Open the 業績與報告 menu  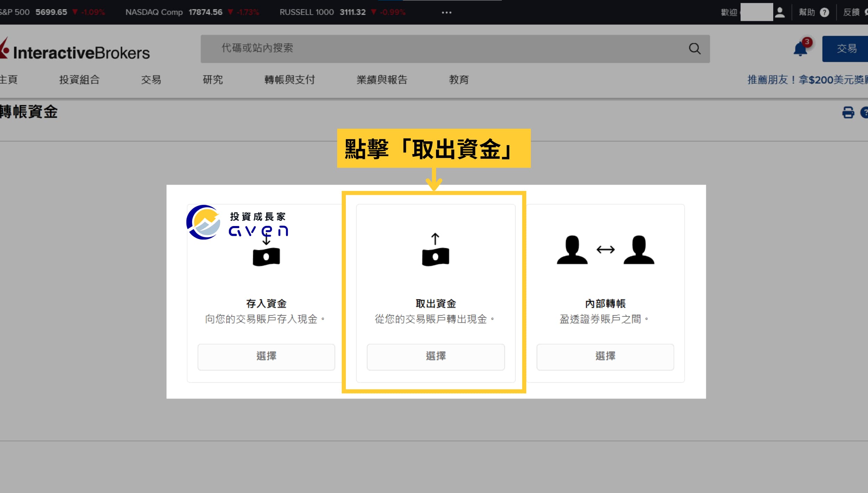click(382, 80)
